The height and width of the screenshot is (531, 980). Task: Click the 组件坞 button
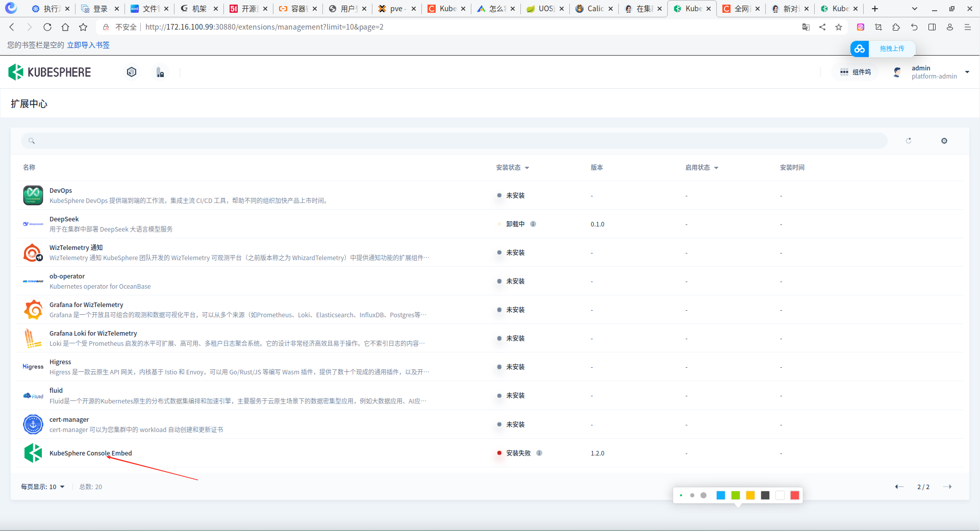point(856,72)
